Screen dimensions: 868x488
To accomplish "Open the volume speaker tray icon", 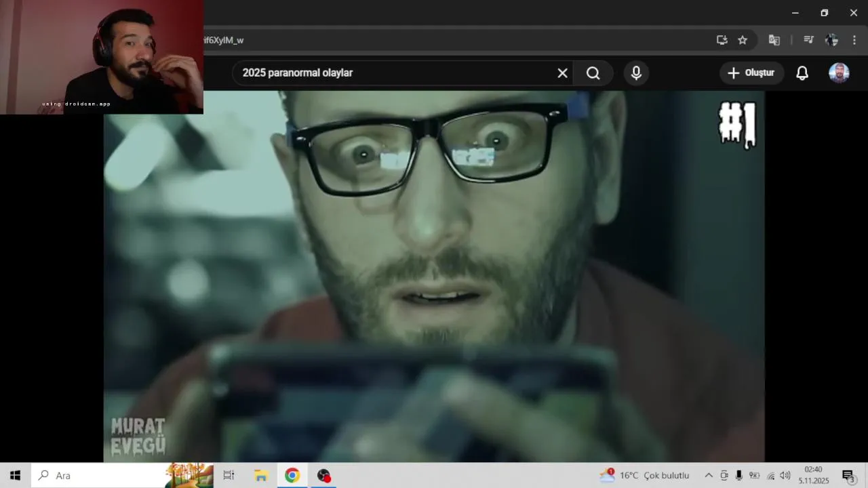I will coord(785,475).
